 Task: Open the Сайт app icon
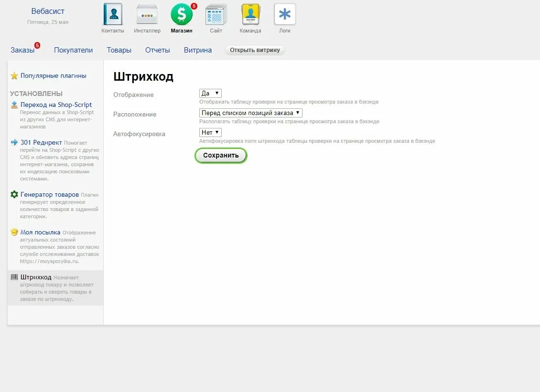[216, 14]
